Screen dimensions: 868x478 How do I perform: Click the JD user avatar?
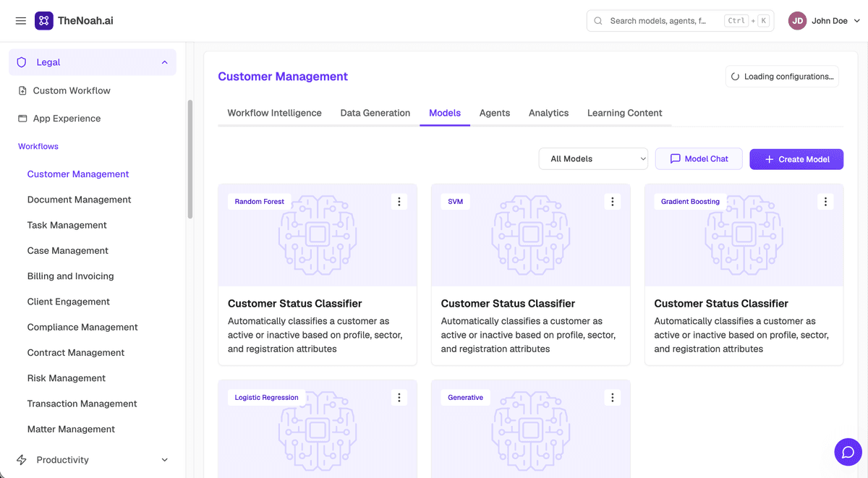coord(797,21)
